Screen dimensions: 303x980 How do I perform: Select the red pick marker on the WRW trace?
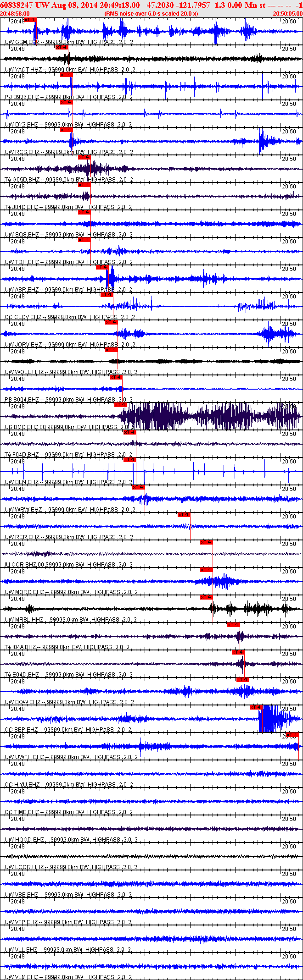(x=138, y=487)
